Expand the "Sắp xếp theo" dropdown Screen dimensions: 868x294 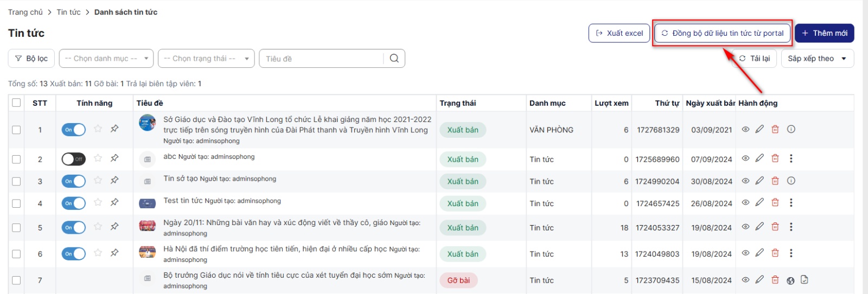[817, 59]
